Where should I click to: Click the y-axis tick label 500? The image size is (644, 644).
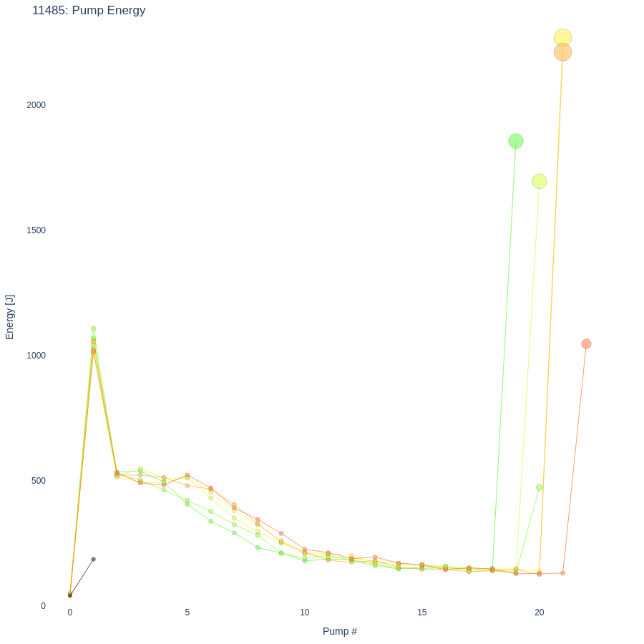tap(38, 481)
